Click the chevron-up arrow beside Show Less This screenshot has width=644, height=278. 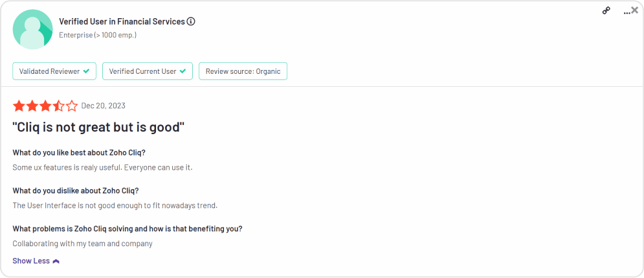pos(56,261)
